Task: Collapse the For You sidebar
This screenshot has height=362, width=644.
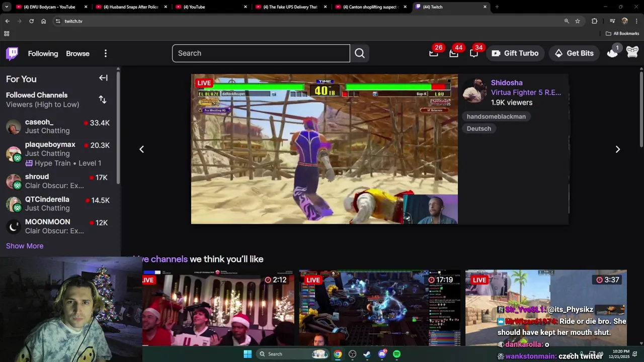Action: (103, 78)
